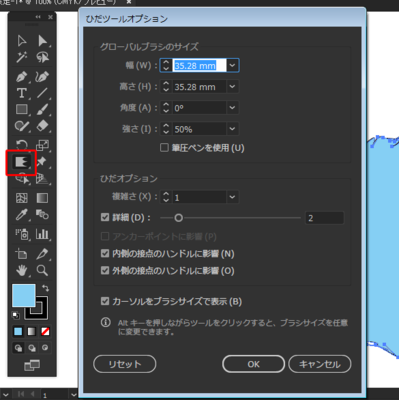Enable the pressure pen (筆圧ペンを使用) checkbox

click(164, 148)
